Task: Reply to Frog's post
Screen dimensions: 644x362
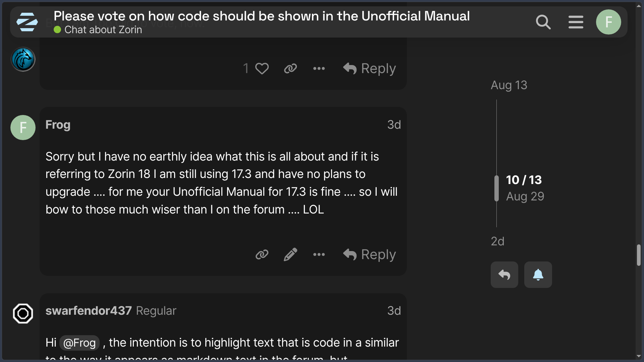Action: 369,254
